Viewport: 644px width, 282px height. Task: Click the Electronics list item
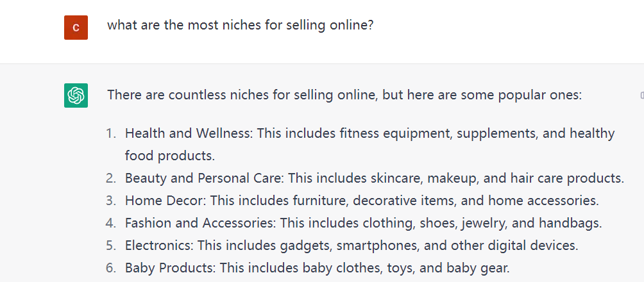pos(352,245)
